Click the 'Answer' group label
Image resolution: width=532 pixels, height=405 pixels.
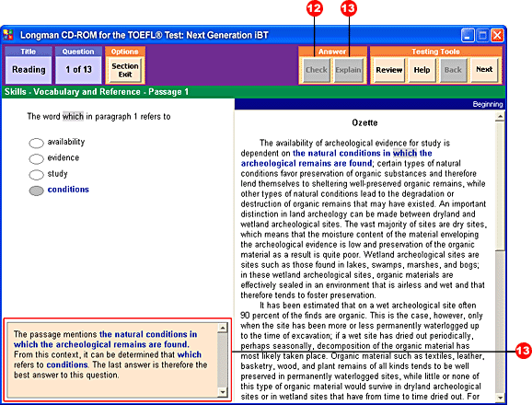tap(332, 52)
